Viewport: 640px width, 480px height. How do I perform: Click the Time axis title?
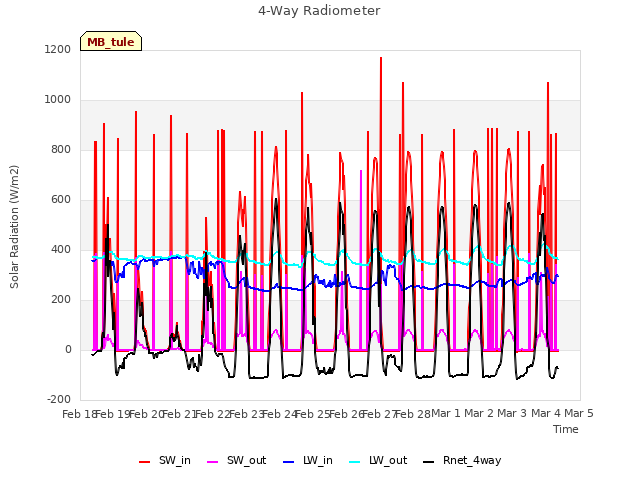click(566, 429)
